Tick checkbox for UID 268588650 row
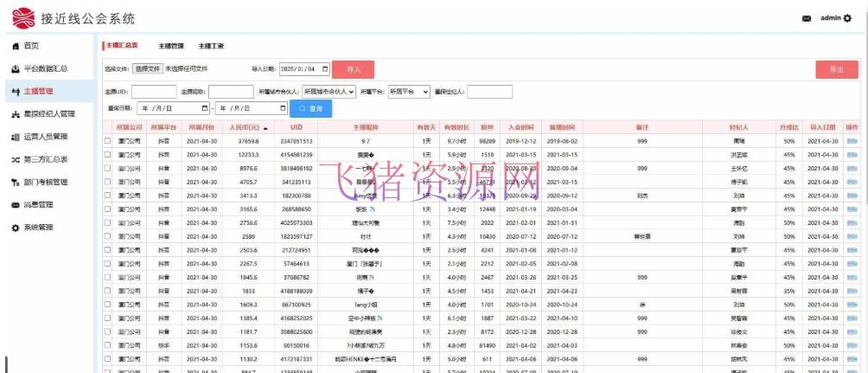Viewport: 868px width, 373px height. point(107,209)
